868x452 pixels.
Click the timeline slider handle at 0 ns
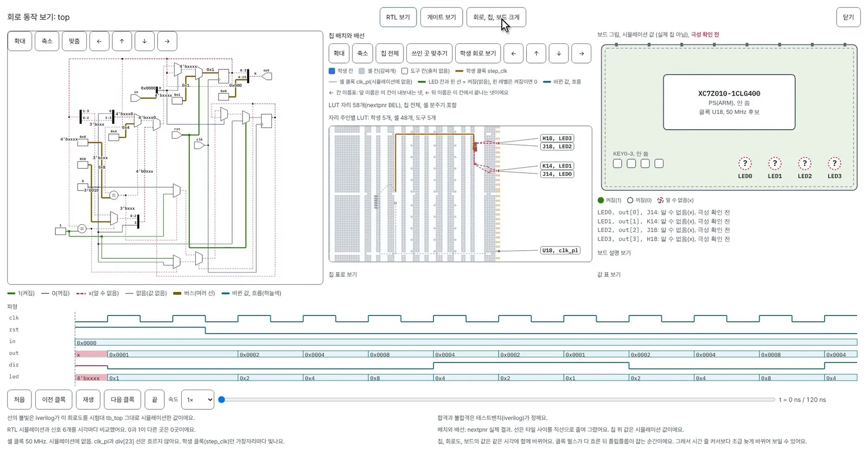(221, 400)
